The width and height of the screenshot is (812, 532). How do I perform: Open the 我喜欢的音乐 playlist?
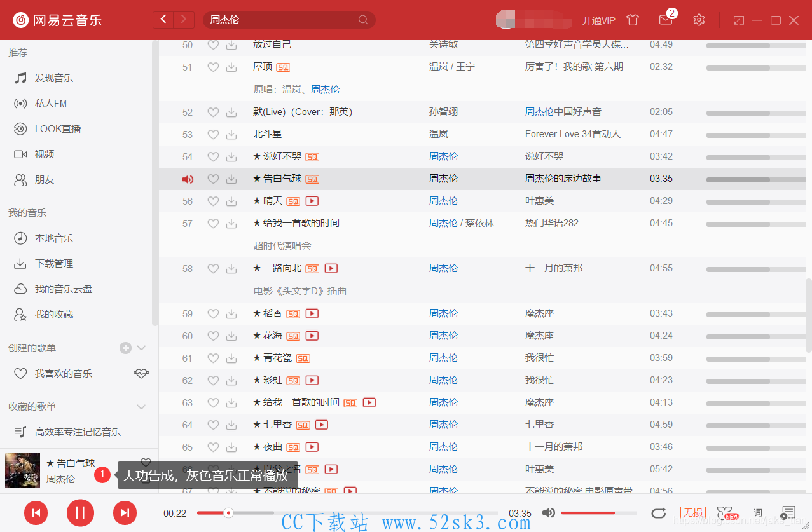click(x=64, y=374)
